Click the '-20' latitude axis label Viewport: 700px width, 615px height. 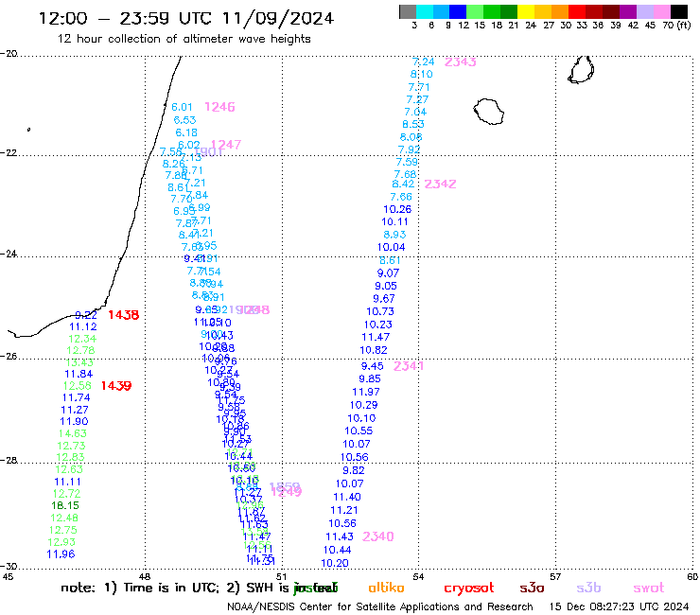click(x=9, y=53)
